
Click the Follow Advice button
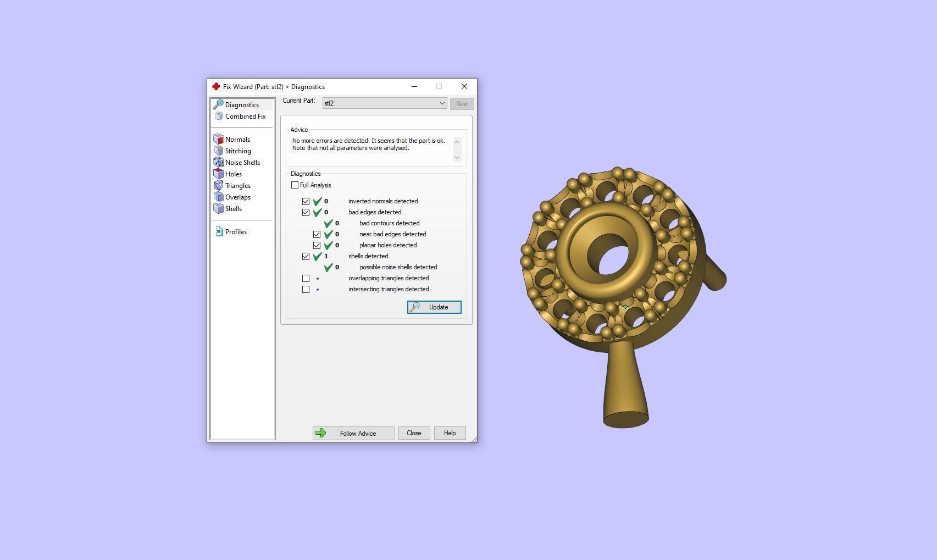click(354, 433)
